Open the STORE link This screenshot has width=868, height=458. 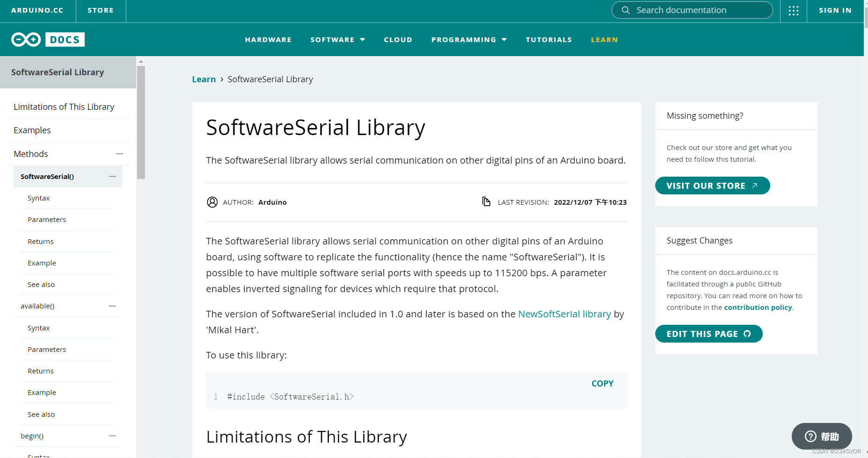(x=101, y=10)
